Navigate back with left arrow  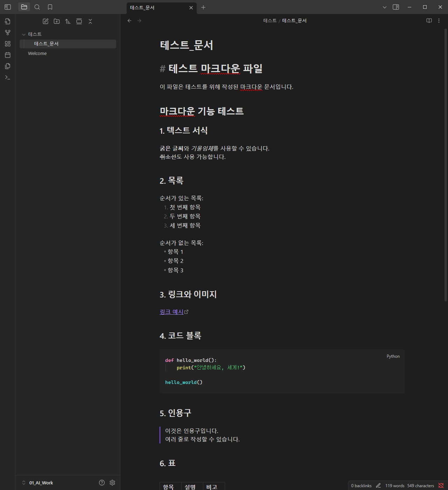[x=129, y=21]
